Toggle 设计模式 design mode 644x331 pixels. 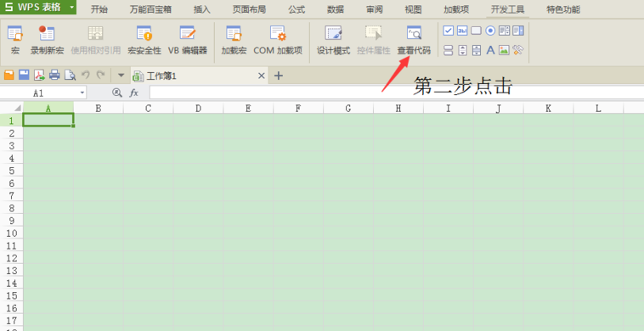[333, 40]
